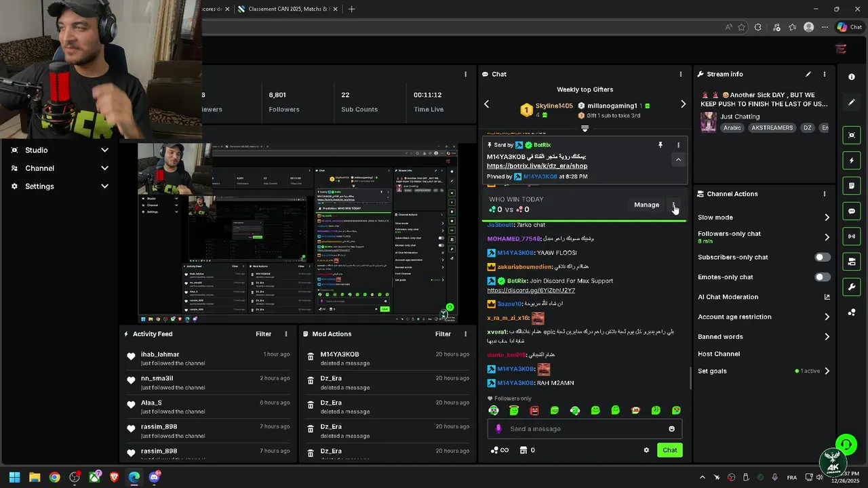Click the Manage prediction button
This screenshot has height=488, width=868.
(646, 205)
